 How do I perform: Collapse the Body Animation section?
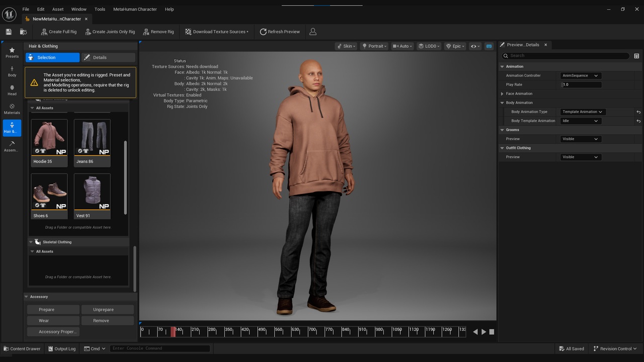point(502,103)
